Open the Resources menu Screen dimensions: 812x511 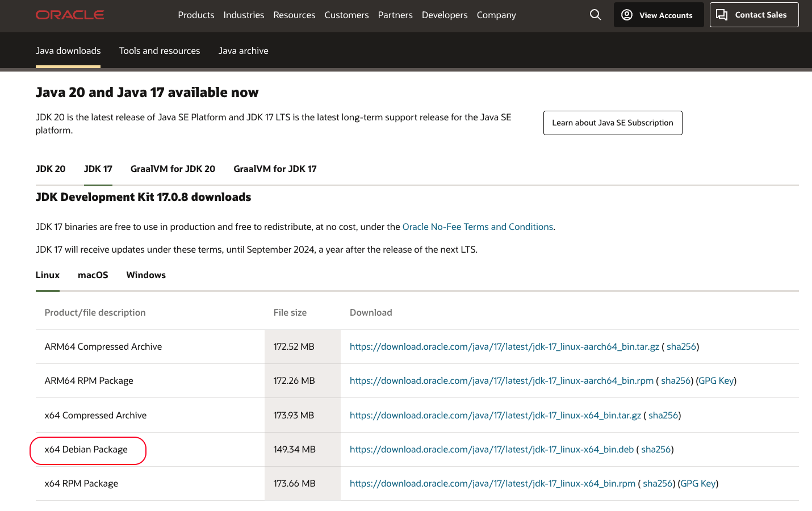pyautogui.click(x=294, y=15)
